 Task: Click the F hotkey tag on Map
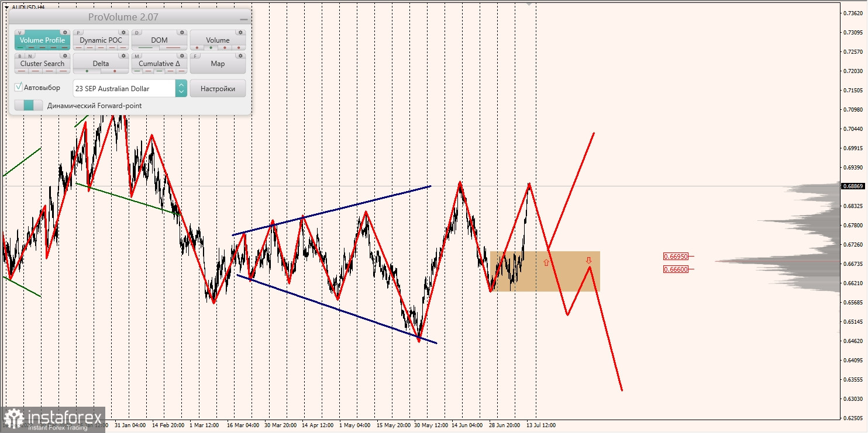[x=196, y=56]
